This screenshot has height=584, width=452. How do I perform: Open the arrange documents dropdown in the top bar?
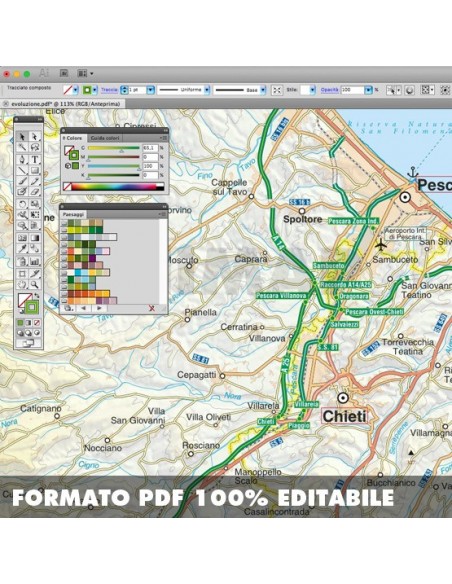click(x=85, y=73)
